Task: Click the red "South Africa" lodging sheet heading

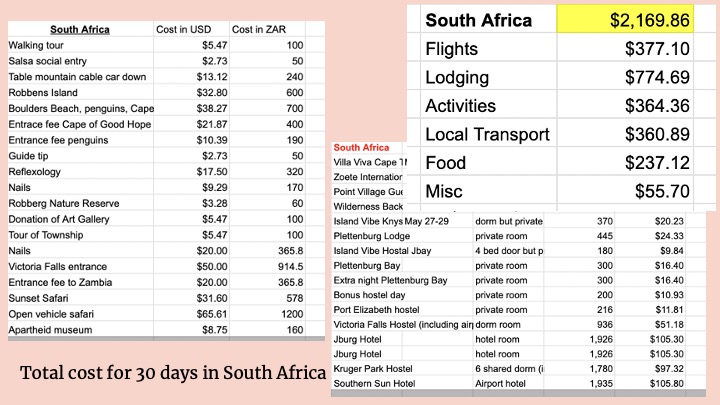Action: click(x=361, y=148)
